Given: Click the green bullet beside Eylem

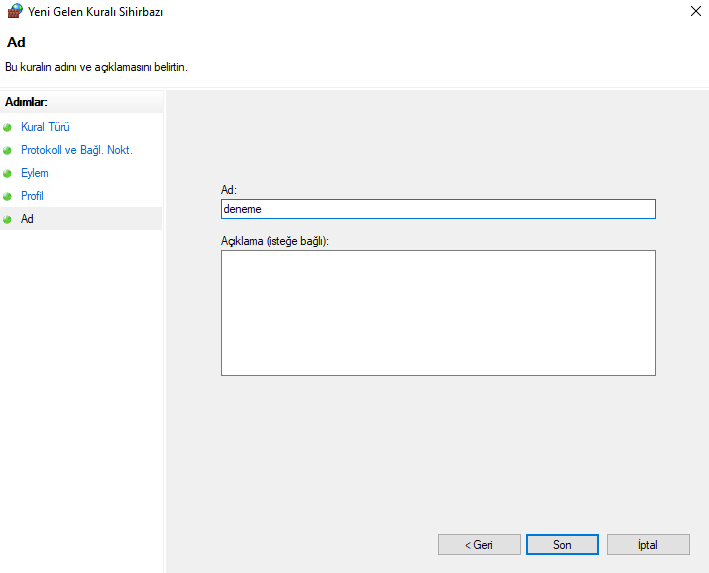Looking at the screenshot, I should pos(7,174).
